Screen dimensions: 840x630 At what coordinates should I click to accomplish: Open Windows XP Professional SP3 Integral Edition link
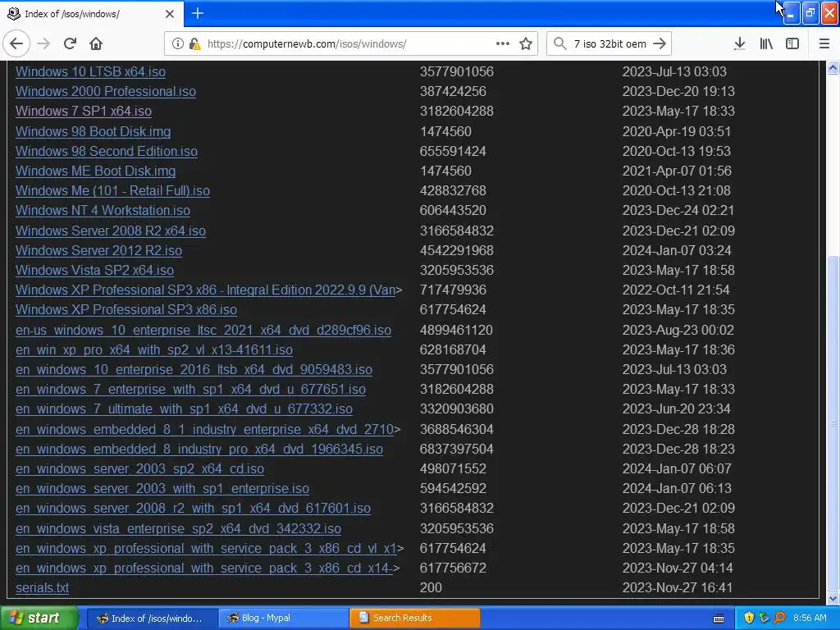(206, 290)
